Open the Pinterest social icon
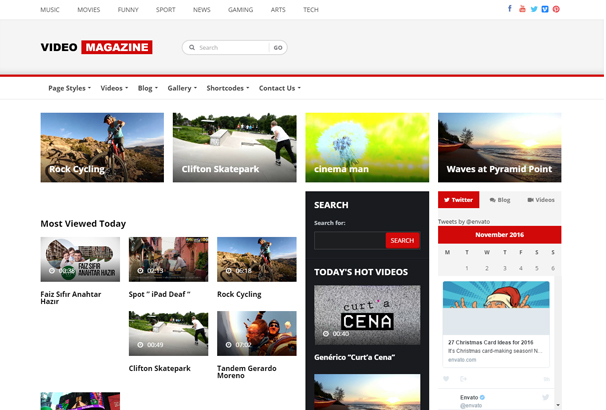The image size is (606, 410). click(556, 9)
